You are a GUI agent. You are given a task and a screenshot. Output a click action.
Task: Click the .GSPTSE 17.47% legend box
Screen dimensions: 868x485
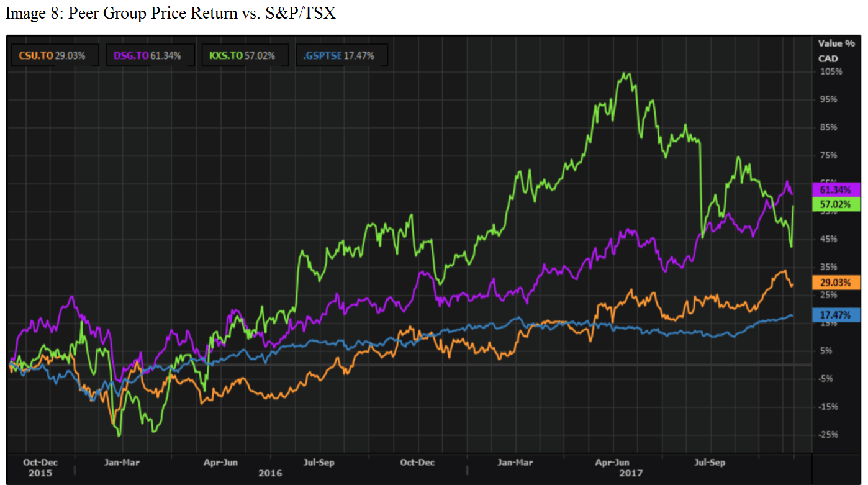coord(342,55)
